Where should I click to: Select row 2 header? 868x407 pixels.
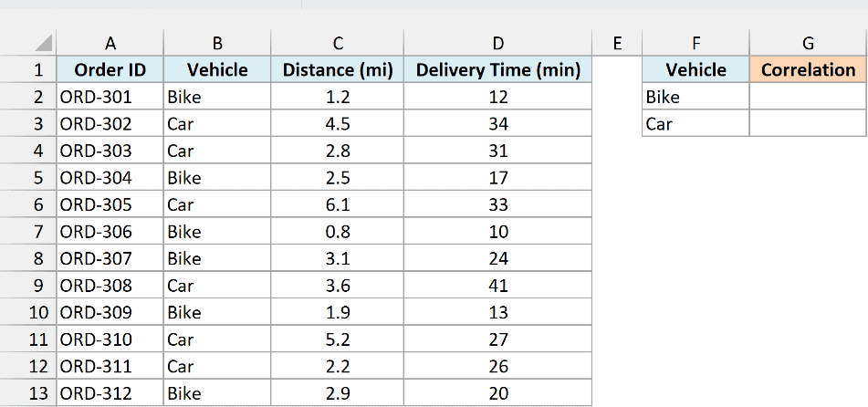(x=28, y=97)
